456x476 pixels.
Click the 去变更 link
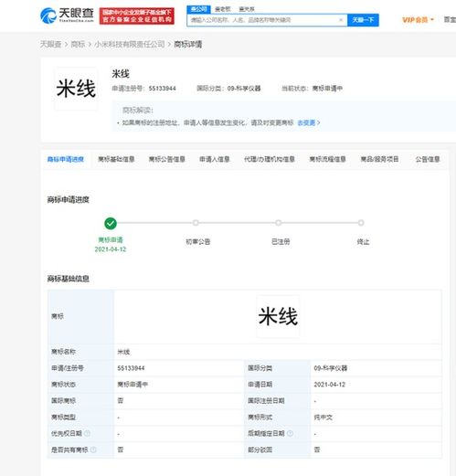point(306,122)
